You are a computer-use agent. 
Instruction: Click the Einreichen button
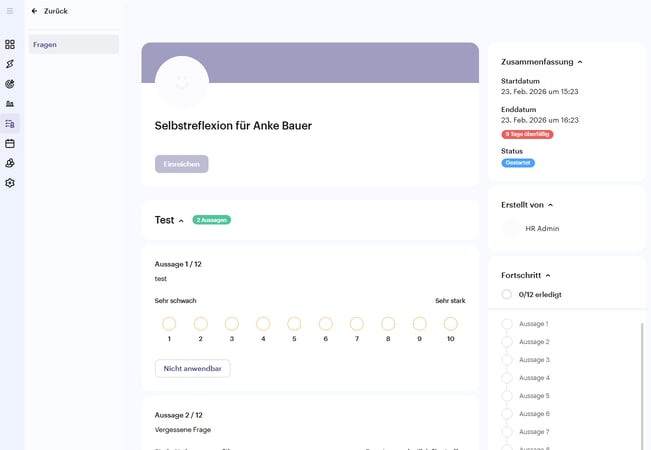coord(181,164)
